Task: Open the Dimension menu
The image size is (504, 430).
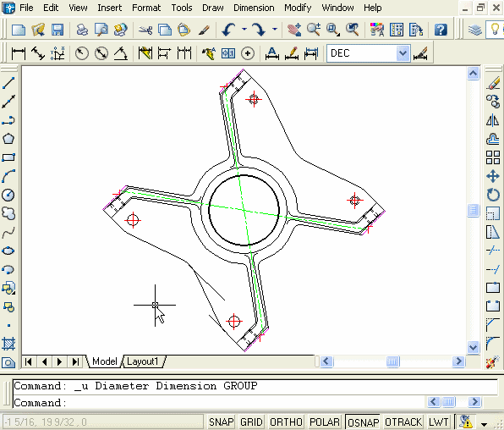Action: (x=254, y=8)
